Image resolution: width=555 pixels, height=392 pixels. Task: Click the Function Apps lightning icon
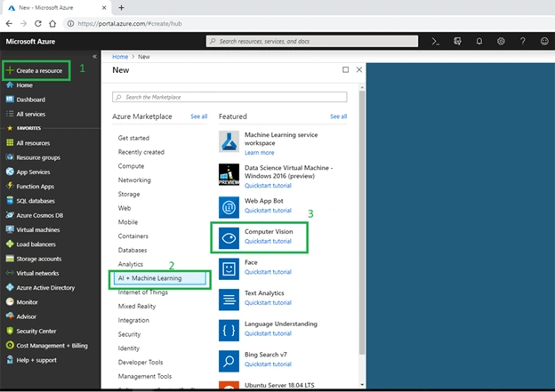pos(10,186)
